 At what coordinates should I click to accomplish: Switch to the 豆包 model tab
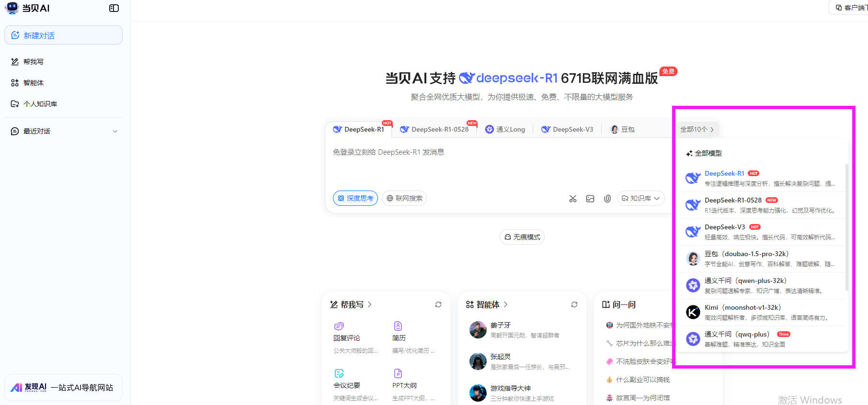tap(623, 129)
